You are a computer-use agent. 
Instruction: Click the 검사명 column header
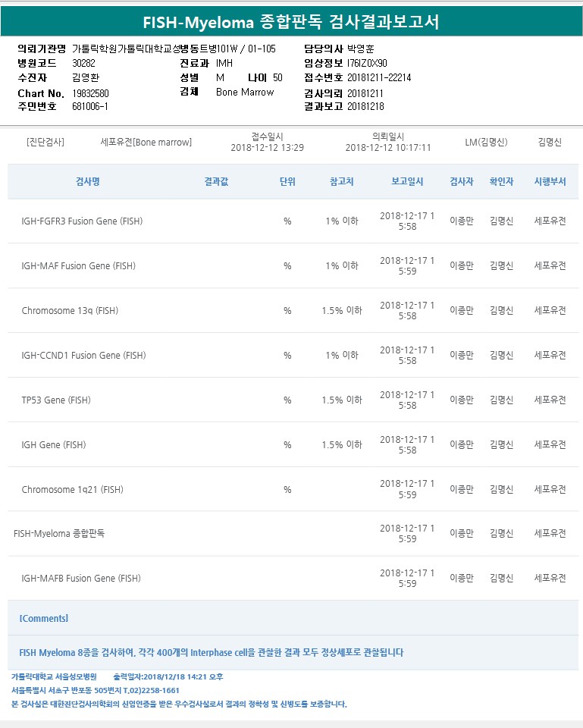point(88,182)
